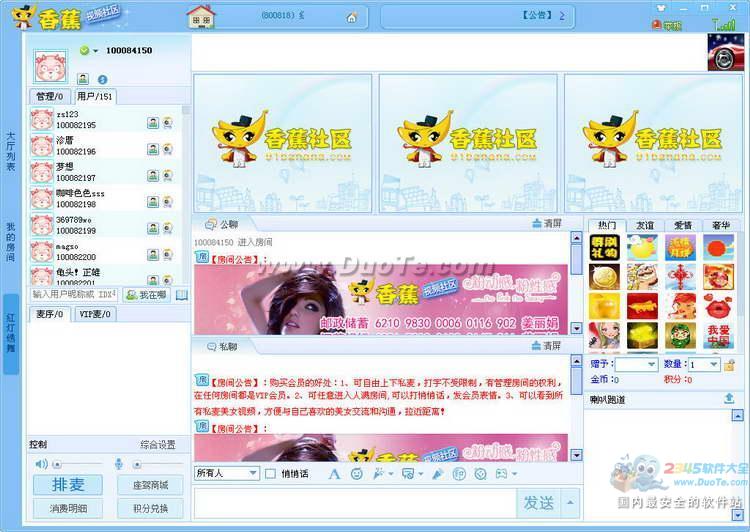Screen dimensions: 750x532
Task: Click the small home icon beside room number
Action: click(352, 18)
